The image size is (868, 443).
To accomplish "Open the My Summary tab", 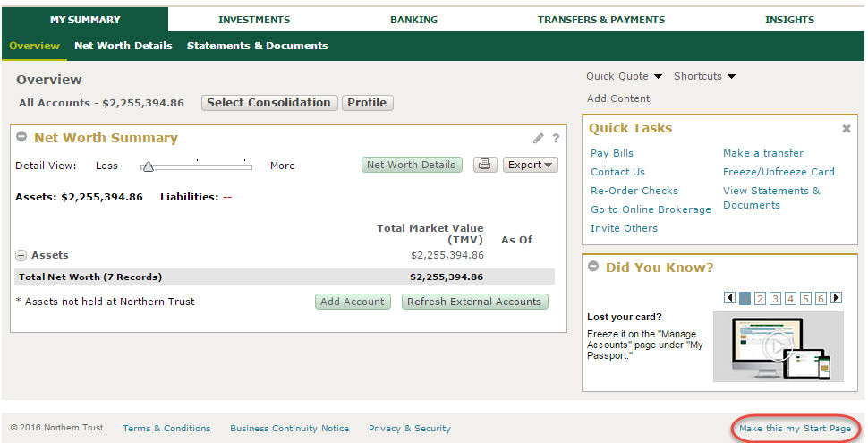I will click(x=85, y=20).
